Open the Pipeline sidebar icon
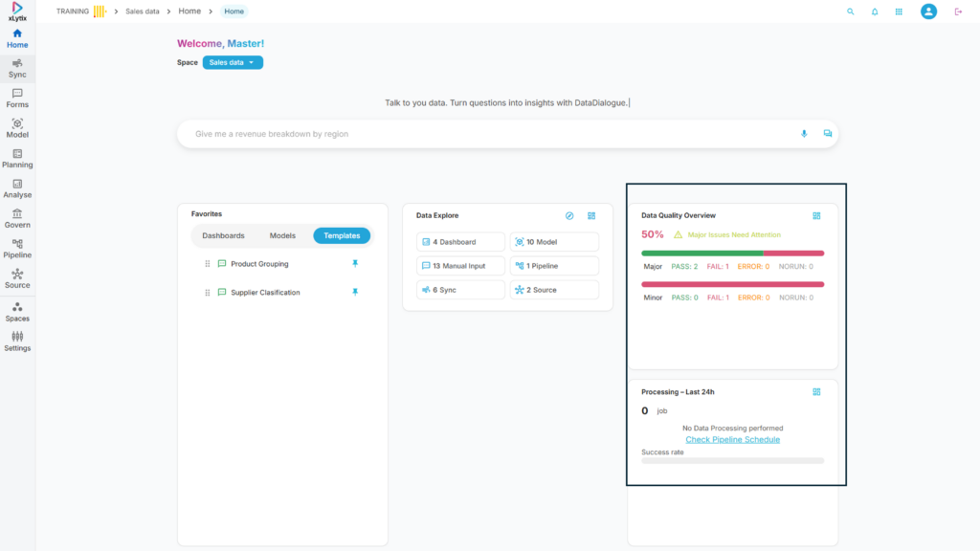The image size is (980, 551). point(17,249)
